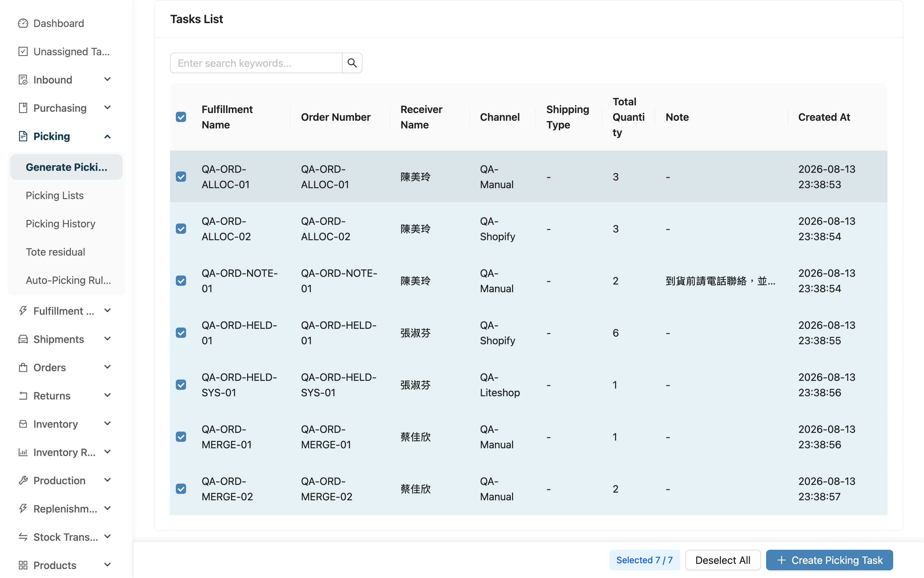Viewport: 924px width, 578px height.
Task: Expand the Returns menu chevron
Action: pyautogui.click(x=108, y=395)
